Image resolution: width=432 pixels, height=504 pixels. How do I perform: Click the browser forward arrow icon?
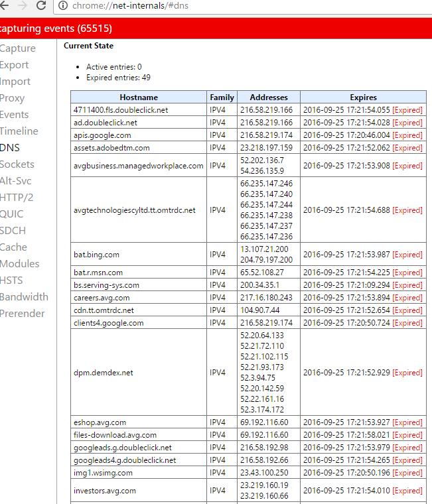tap(21, 6)
